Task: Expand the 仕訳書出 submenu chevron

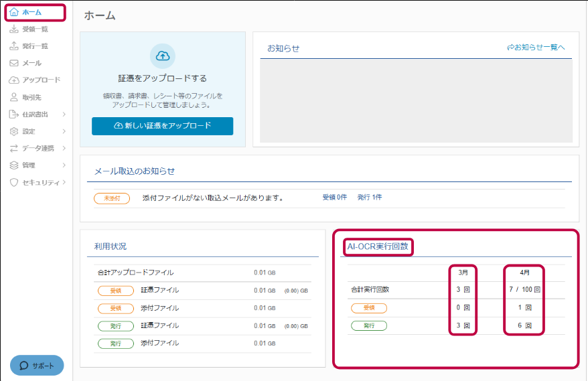Action: click(64, 114)
